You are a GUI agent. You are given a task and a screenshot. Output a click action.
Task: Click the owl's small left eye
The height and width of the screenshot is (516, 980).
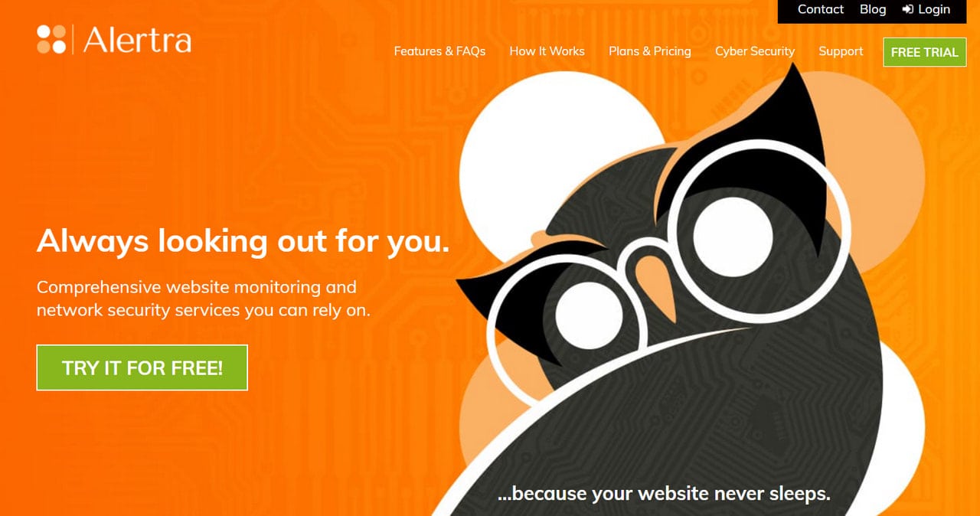tap(588, 315)
